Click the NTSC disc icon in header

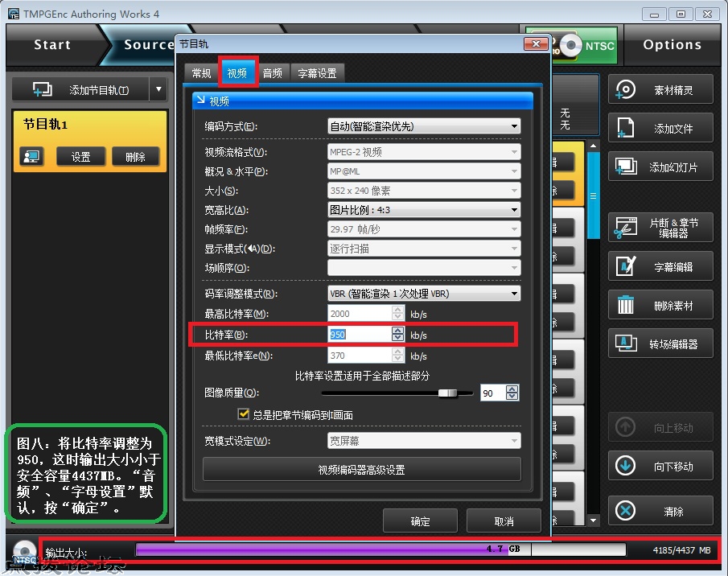pos(570,46)
